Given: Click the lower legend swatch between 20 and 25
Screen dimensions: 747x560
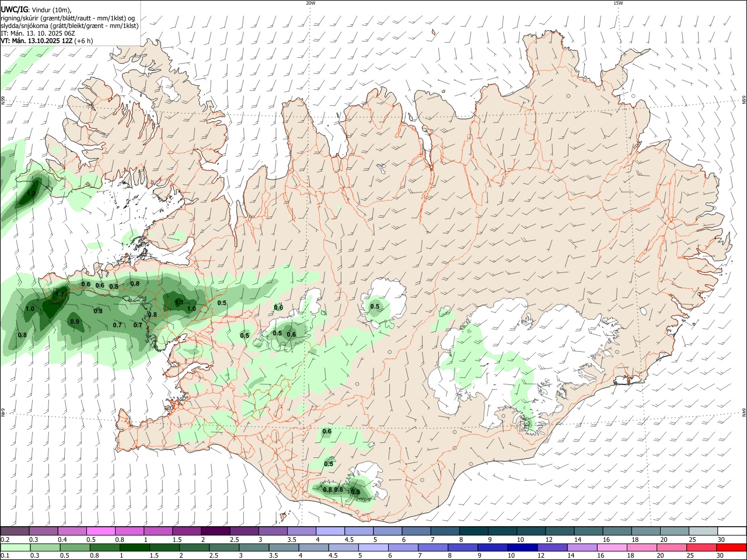Looking at the screenshot, I should coord(673,548).
